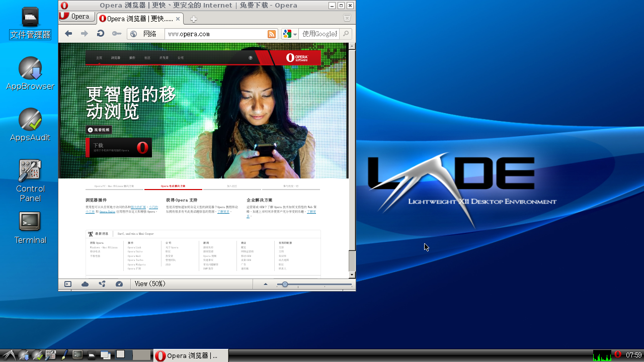Click the page scrollbar up arrow

click(352, 46)
